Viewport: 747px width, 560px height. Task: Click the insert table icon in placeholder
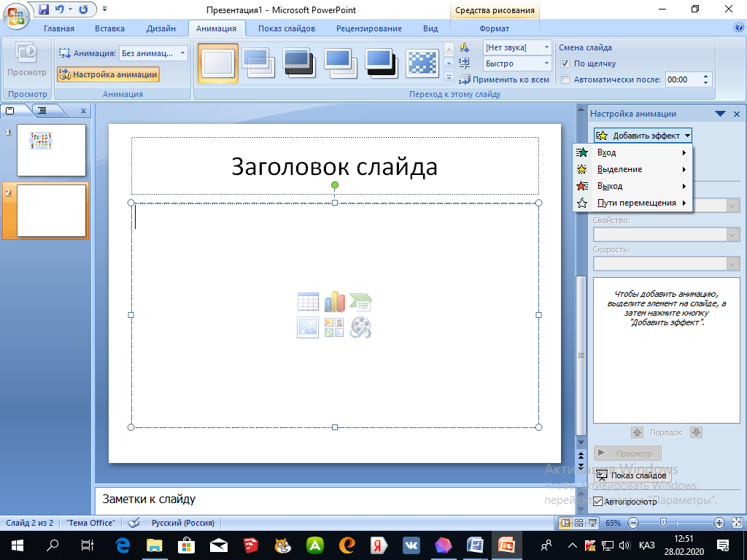pos(308,302)
